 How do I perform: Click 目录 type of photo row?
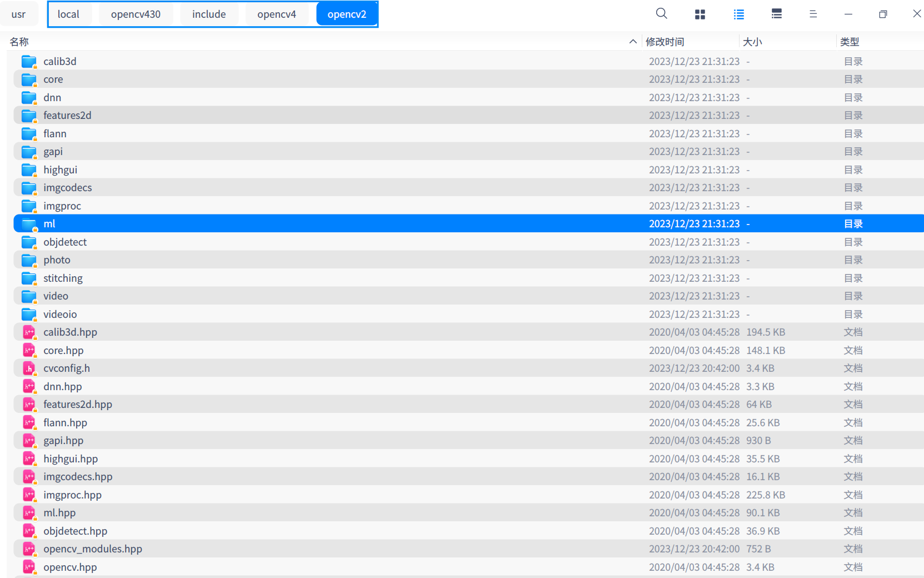853,260
